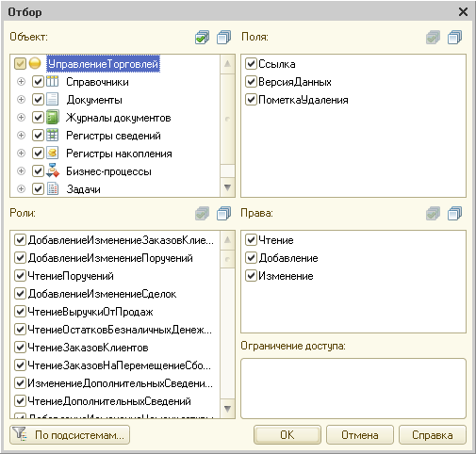
Task: Uncheck the Задачи checkbox
Action: 38,189
